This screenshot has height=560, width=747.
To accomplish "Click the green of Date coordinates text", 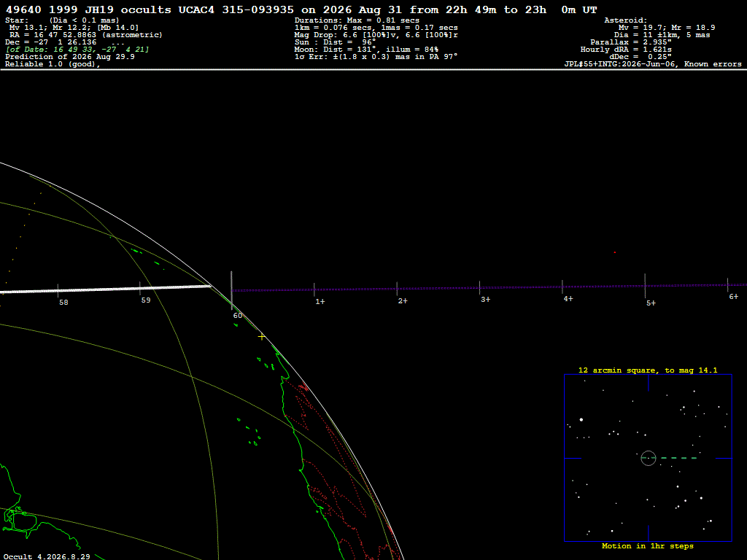I will pyautogui.click(x=77, y=50).
